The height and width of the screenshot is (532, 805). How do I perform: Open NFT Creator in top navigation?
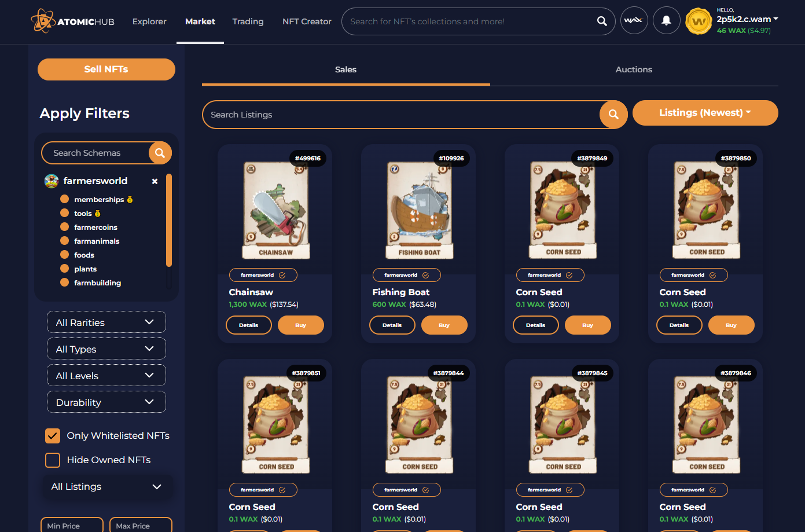tap(307, 21)
